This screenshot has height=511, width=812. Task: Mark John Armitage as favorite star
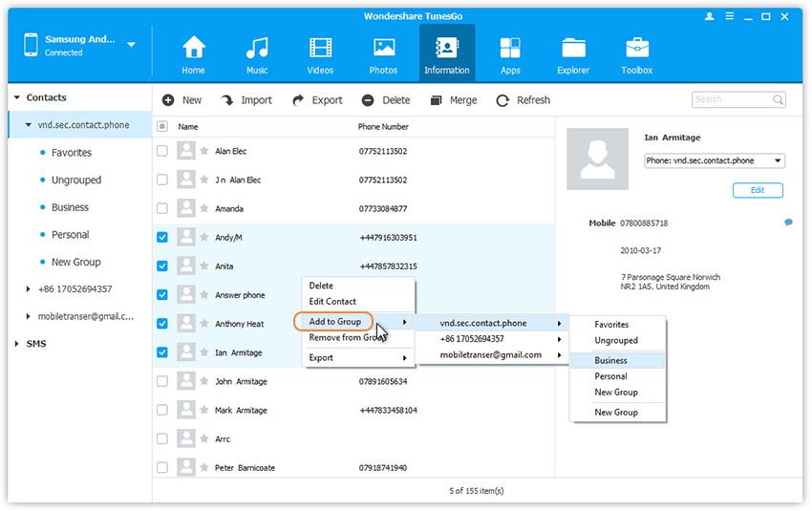point(203,382)
